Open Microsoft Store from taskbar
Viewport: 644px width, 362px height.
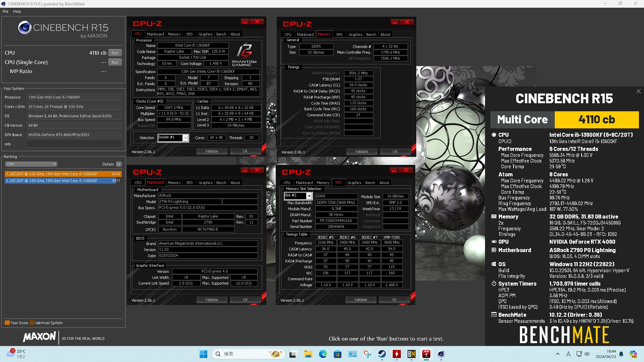pos(337,354)
